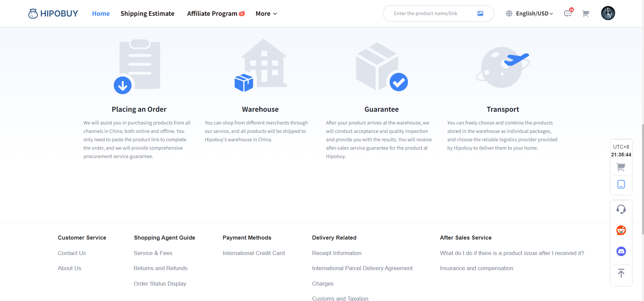Open image search camera icon
The height and width of the screenshot is (301, 644).
pyautogui.click(x=480, y=13)
